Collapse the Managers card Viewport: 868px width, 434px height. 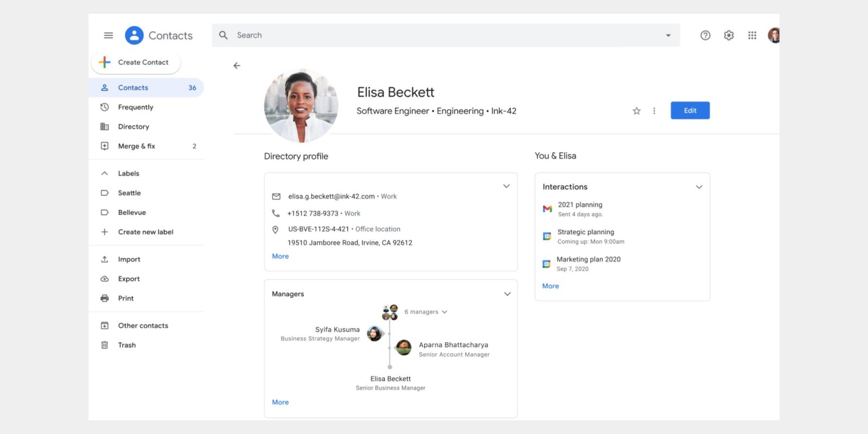507,294
